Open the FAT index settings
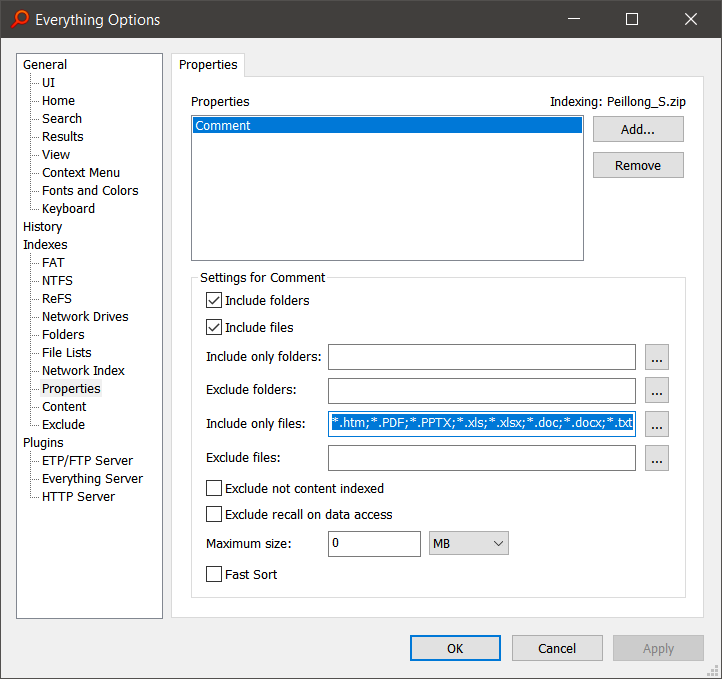Screen dimensions: 722x679 coord(53,262)
